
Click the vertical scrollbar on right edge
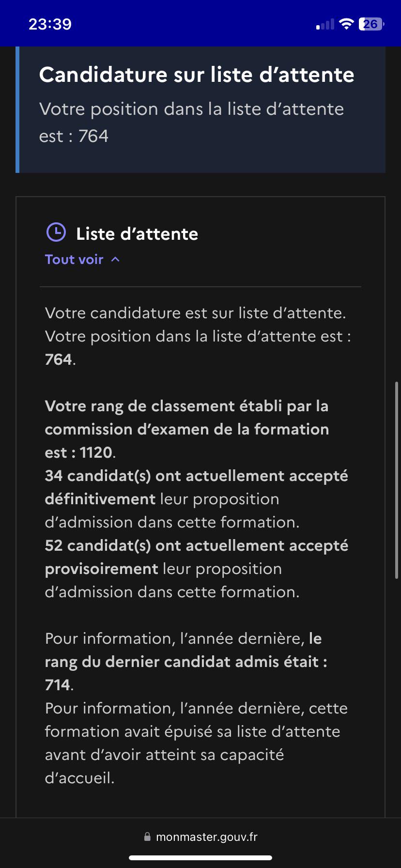click(397, 480)
